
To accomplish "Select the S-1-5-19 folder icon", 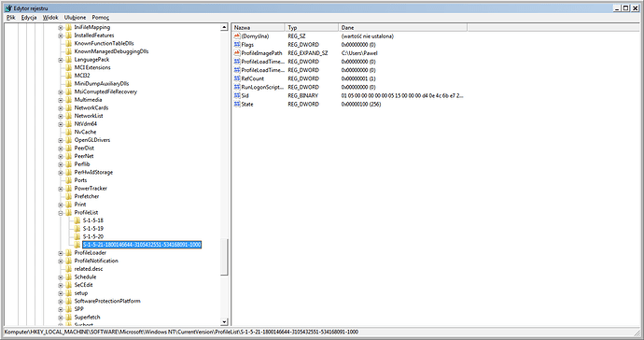I will click(x=77, y=229).
